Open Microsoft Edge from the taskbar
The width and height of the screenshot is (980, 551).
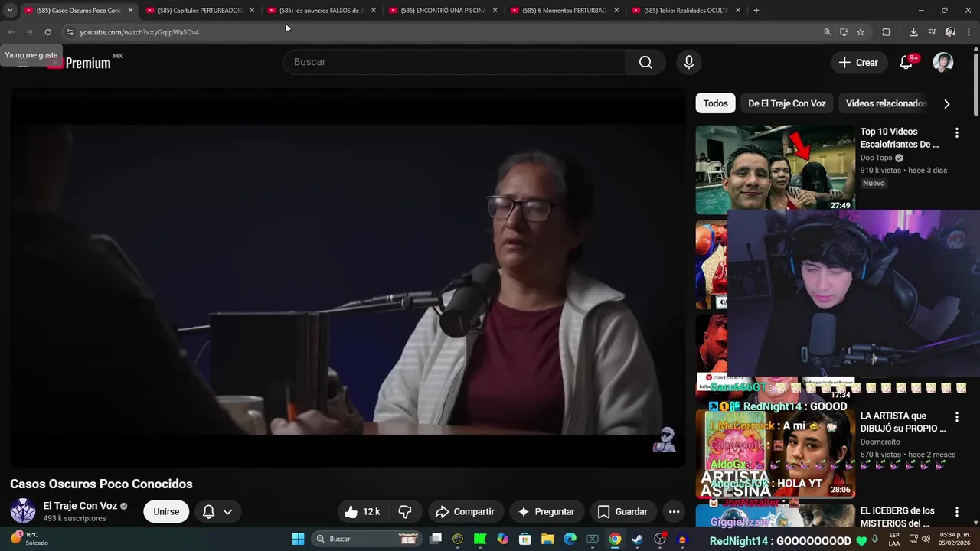pyautogui.click(x=570, y=539)
